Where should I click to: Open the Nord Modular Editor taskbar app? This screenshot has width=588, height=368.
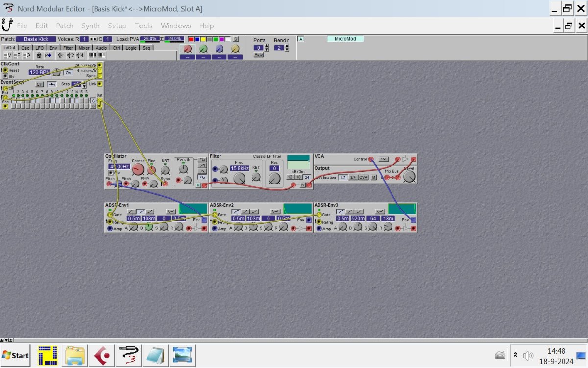[127, 355]
